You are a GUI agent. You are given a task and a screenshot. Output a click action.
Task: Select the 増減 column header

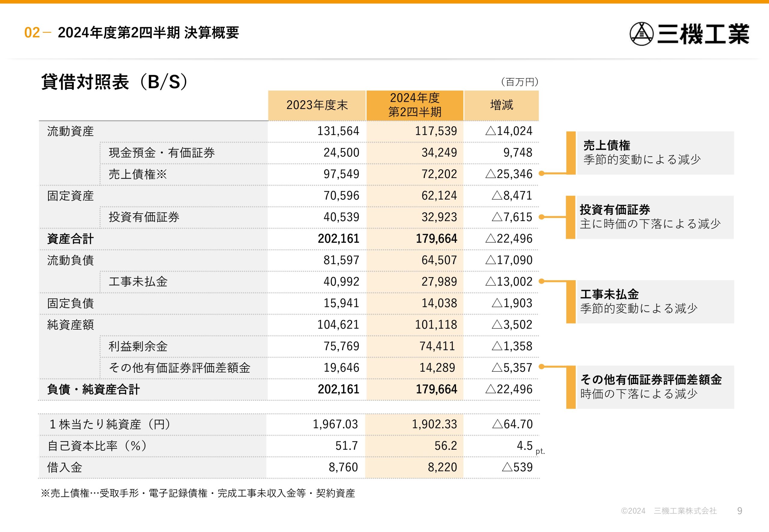pyautogui.click(x=502, y=105)
